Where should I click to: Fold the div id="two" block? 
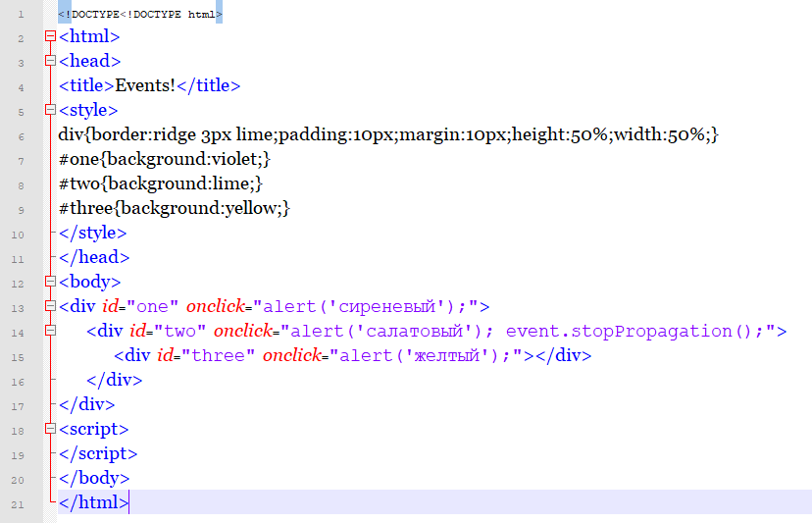pos(50,332)
